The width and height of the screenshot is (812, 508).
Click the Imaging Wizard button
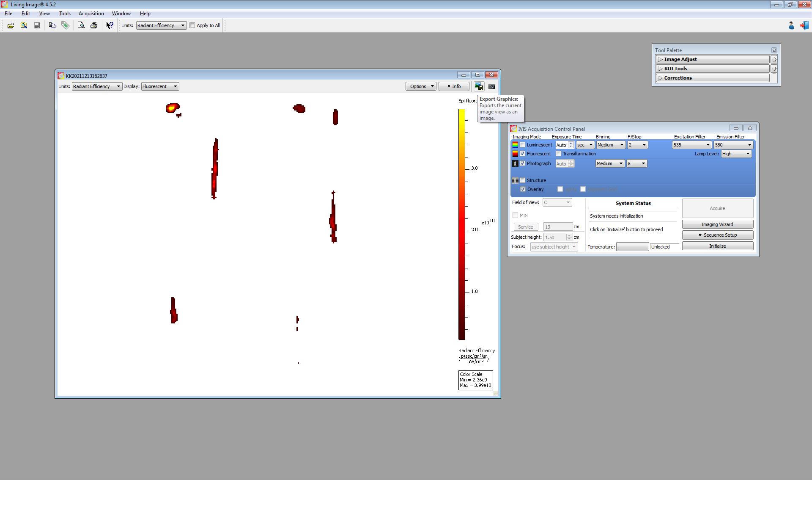(x=717, y=224)
